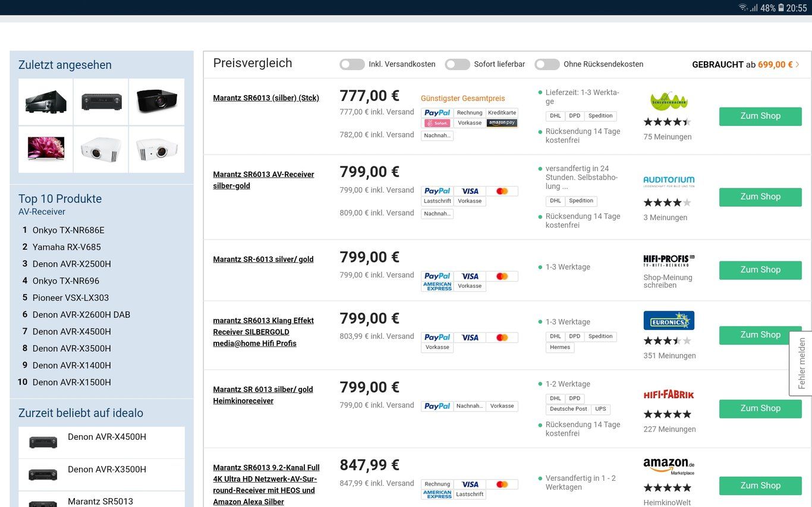
Task: Select Denon AVR-X2500H in Top 10
Action: [x=71, y=264]
